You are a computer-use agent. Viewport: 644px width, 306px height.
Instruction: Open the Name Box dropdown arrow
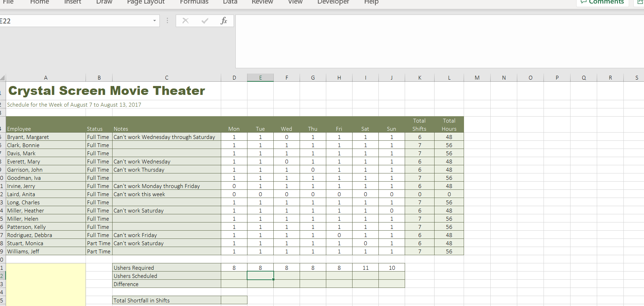pos(154,21)
